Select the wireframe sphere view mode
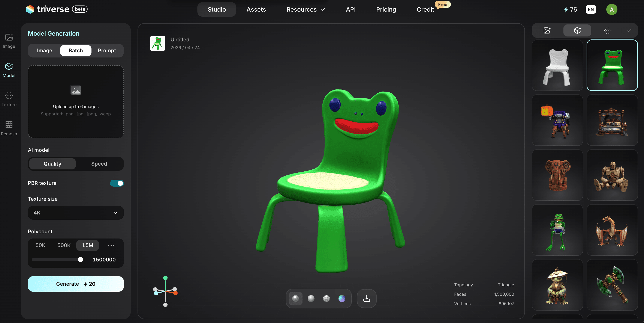Screen dimensions: 644x323 tap(326, 299)
